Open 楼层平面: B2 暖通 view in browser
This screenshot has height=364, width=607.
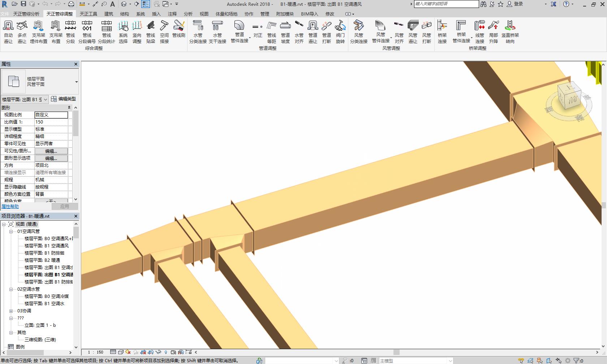(x=42, y=260)
